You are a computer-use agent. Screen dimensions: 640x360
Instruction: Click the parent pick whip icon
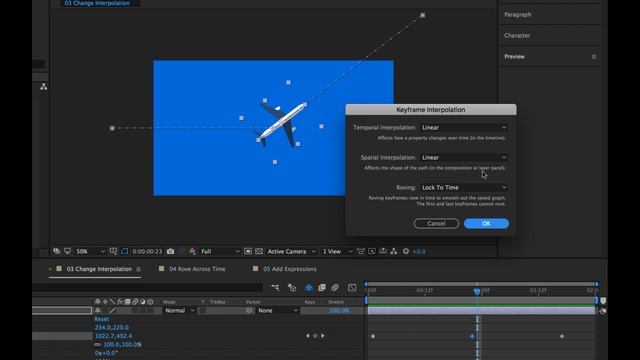(249, 311)
